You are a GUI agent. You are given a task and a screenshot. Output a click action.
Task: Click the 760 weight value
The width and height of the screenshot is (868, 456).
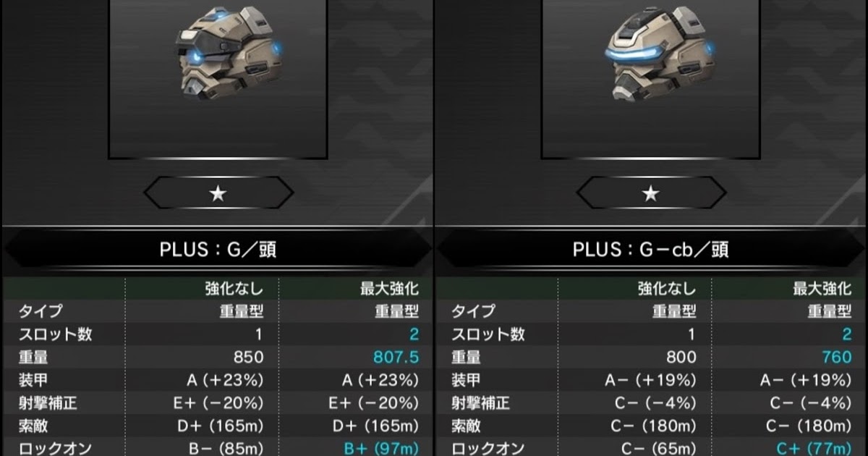[838, 357]
